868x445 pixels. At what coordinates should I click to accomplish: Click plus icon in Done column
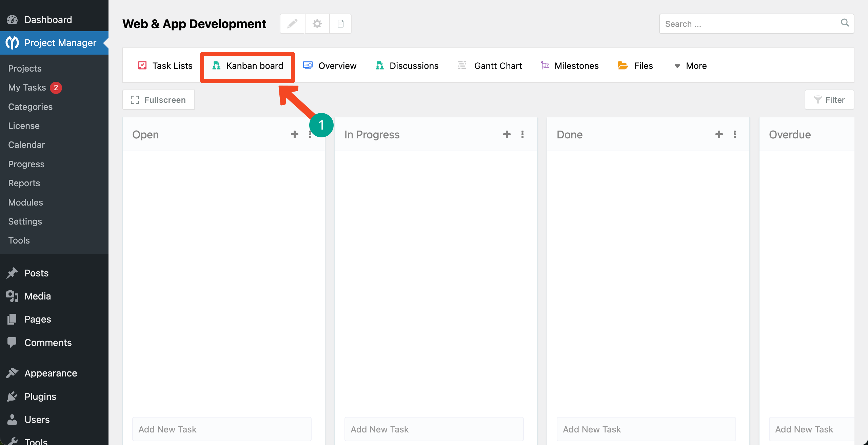click(x=719, y=134)
